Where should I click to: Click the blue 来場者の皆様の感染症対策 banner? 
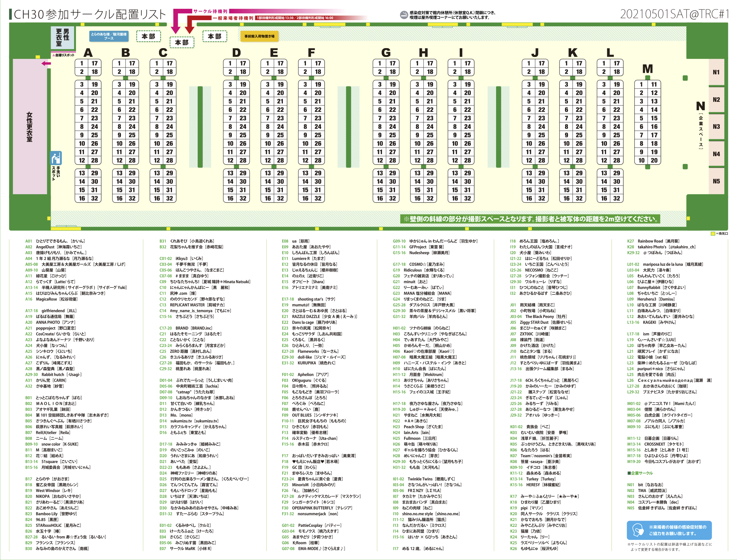coord(669,530)
